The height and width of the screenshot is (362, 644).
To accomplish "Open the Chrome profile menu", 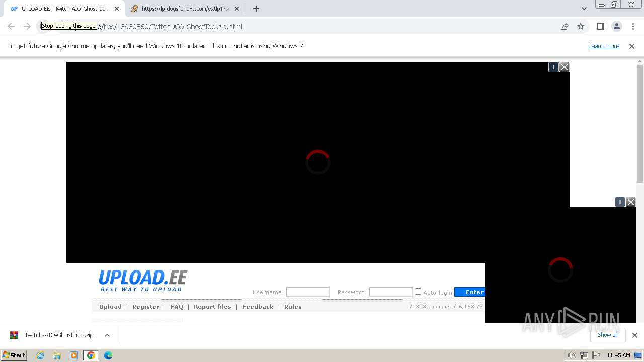I will [x=617, y=27].
